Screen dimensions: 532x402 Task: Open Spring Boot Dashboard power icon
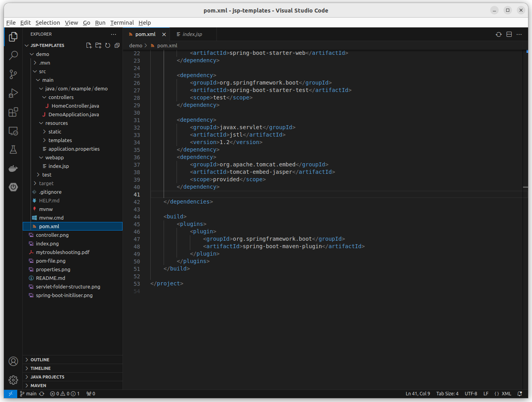[13, 187]
